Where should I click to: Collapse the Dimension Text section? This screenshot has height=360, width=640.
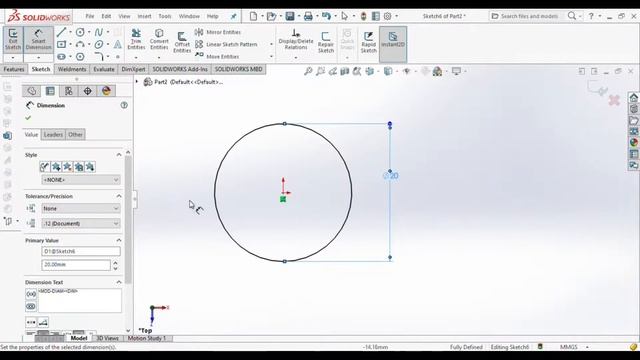click(119, 282)
